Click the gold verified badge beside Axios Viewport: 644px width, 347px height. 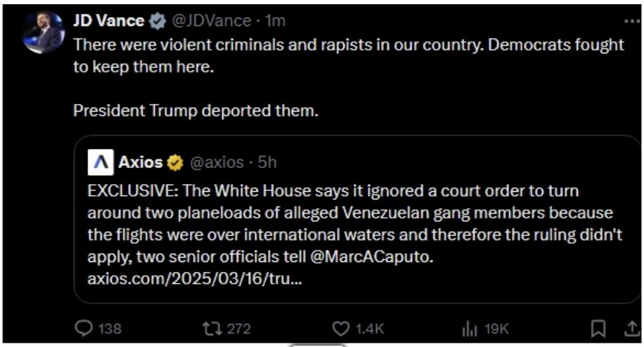pyautogui.click(x=175, y=163)
